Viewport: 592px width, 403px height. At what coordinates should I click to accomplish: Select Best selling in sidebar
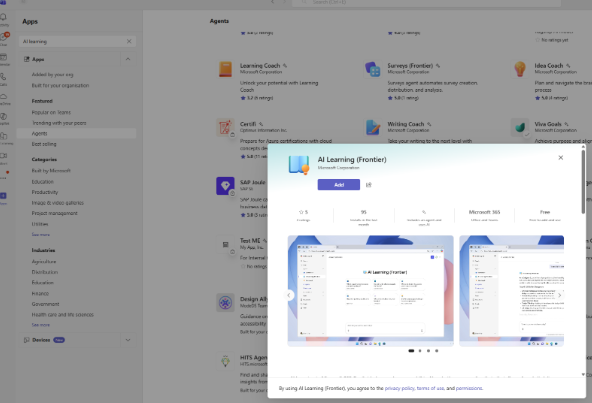click(x=44, y=144)
